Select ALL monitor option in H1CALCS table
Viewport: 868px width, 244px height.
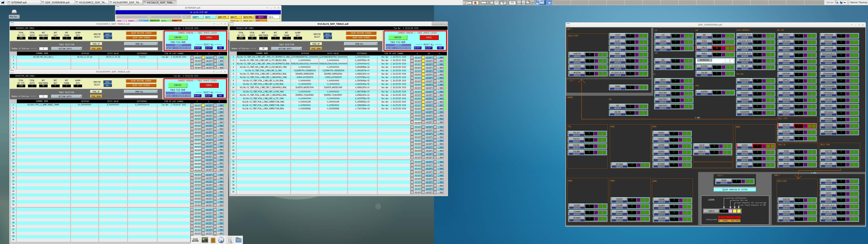pyautogui.click(x=328, y=37)
